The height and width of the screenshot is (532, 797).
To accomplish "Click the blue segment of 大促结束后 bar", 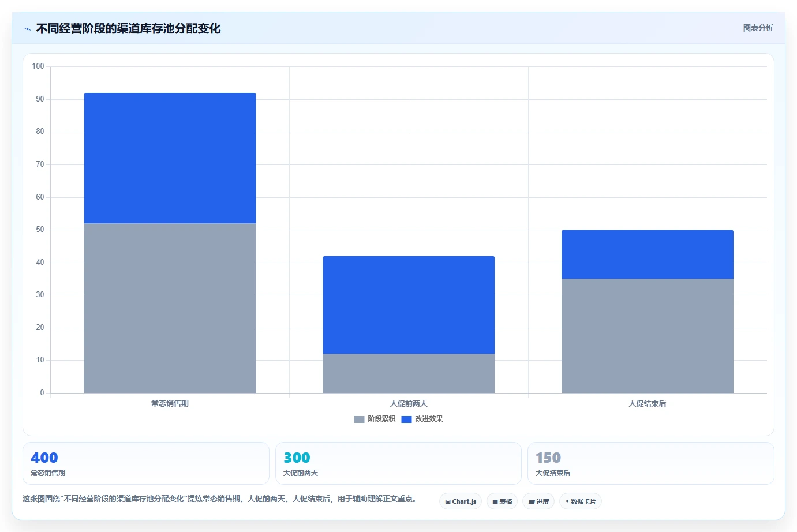I will point(648,254).
